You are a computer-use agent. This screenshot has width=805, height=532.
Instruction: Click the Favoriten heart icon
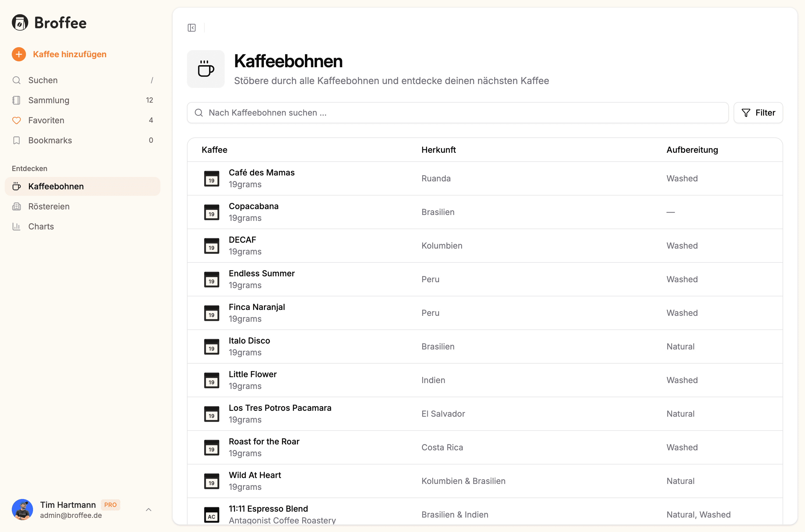[16, 120]
